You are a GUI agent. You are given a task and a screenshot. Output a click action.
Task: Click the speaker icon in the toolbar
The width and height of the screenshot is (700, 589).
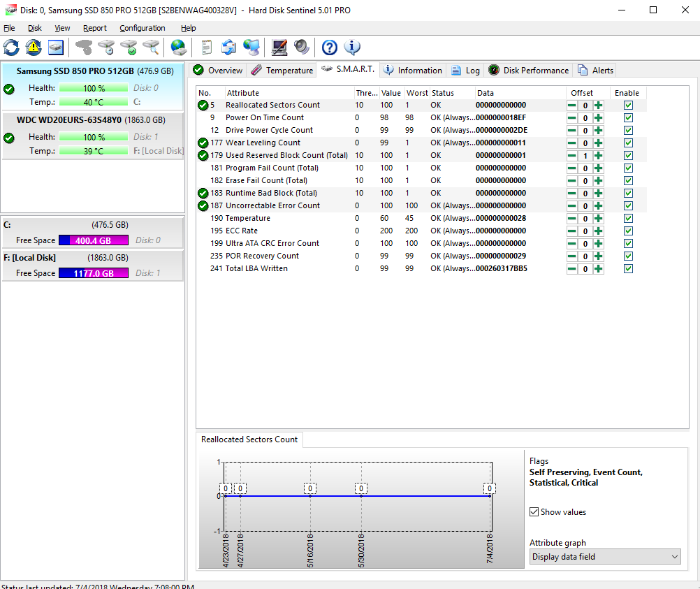pos(302,48)
